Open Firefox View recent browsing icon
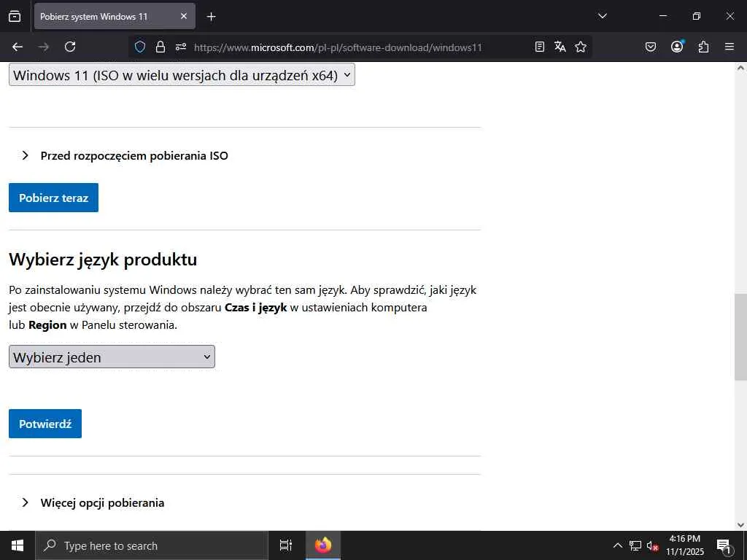The width and height of the screenshot is (747, 560). [15, 16]
